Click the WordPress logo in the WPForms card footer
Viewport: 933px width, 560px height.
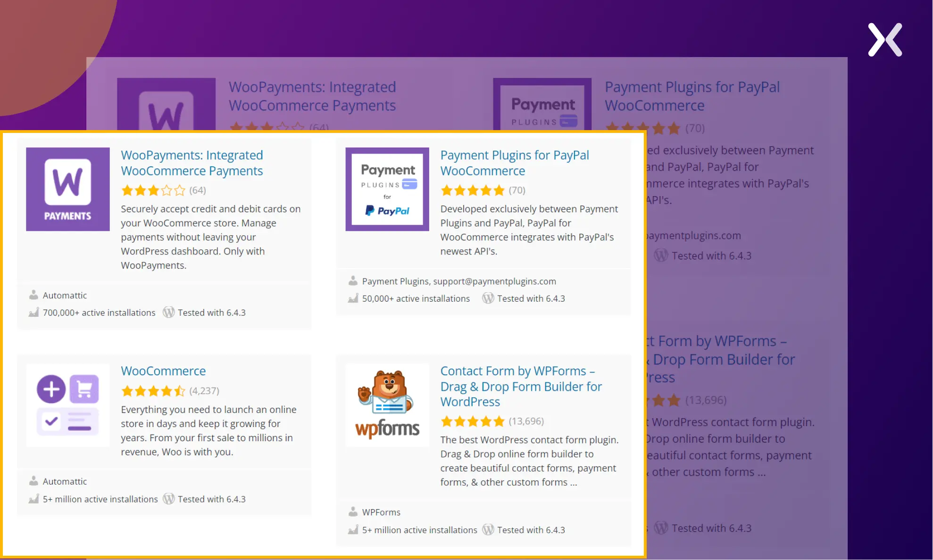click(x=488, y=529)
